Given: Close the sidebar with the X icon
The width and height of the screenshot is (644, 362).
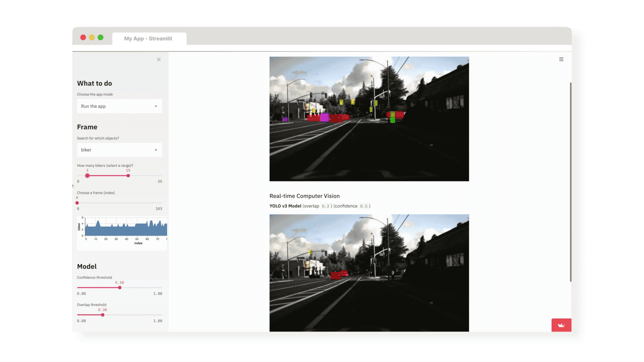Looking at the screenshot, I should [x=159, y=59].
